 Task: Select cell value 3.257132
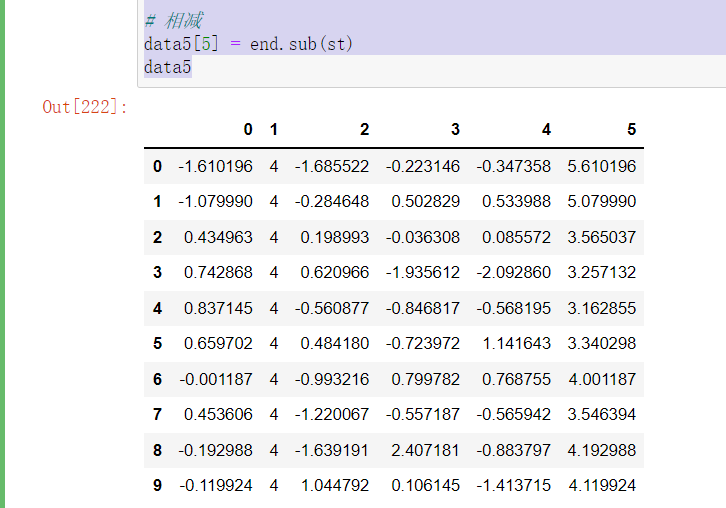click(x=602, y=272)
